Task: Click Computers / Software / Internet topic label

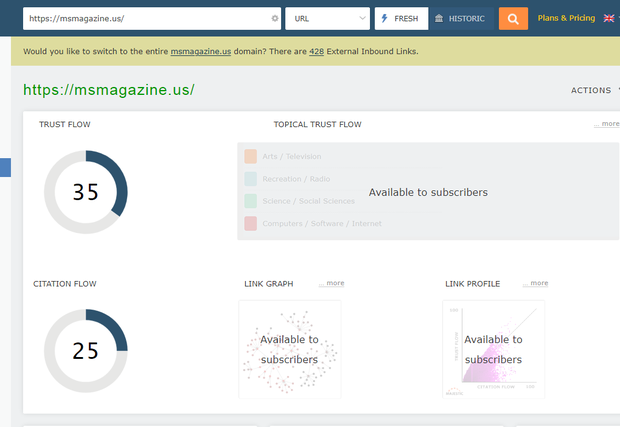Action: (322, 223)
